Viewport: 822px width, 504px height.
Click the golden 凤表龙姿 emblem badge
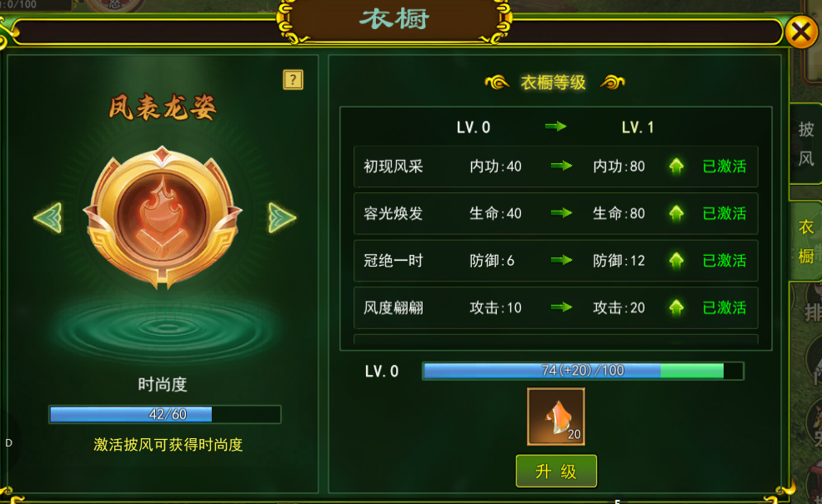point(163,217)
